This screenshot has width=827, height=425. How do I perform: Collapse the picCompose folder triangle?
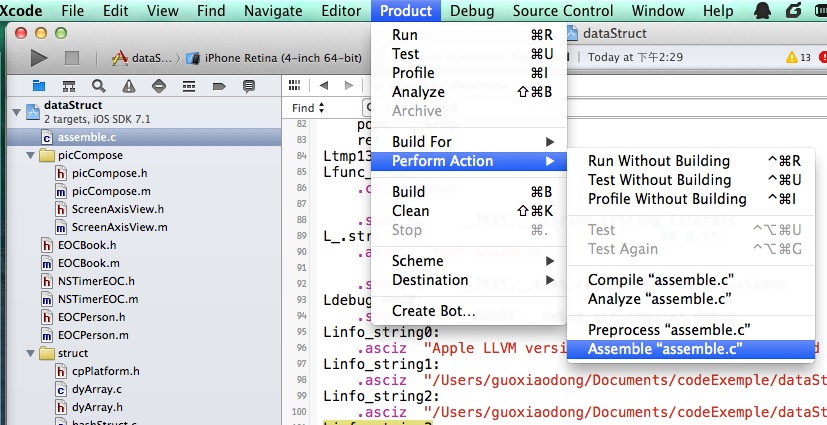31,156
